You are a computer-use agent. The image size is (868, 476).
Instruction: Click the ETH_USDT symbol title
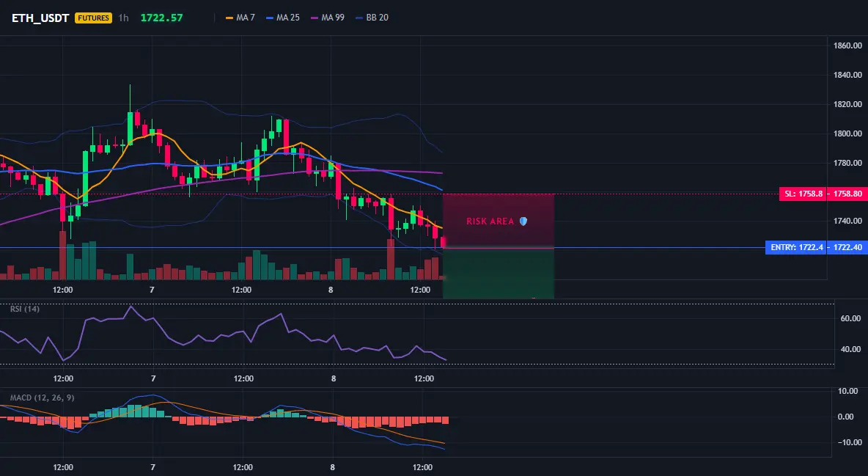pos(40,18)
